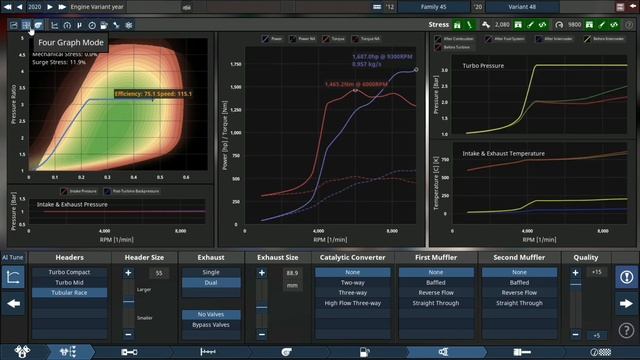Toggle Post-Turbine Backpressure legend entry
Viewport: 640px width, 360px height.
[131, 191]
